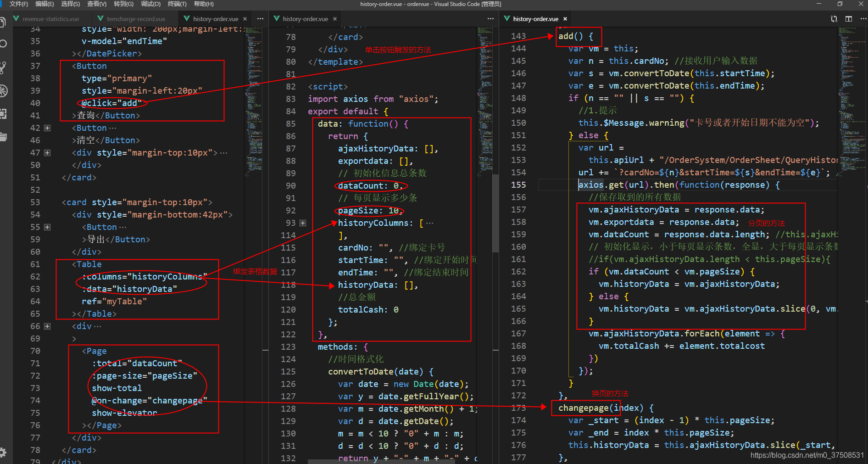Expand folded Button block at line 55

pos(47,227)
